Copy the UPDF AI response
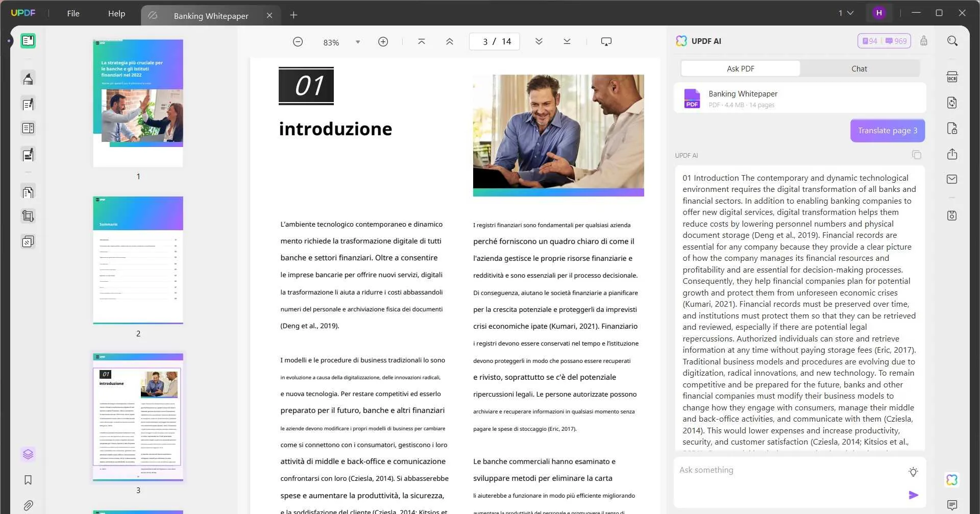980x514 pixels. click(917, 155)
